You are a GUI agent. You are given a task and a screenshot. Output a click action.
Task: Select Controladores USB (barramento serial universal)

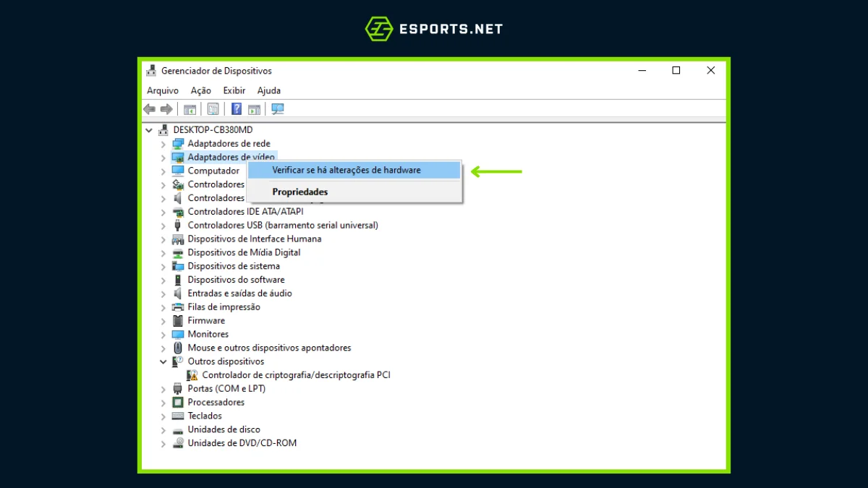point(282,226)
